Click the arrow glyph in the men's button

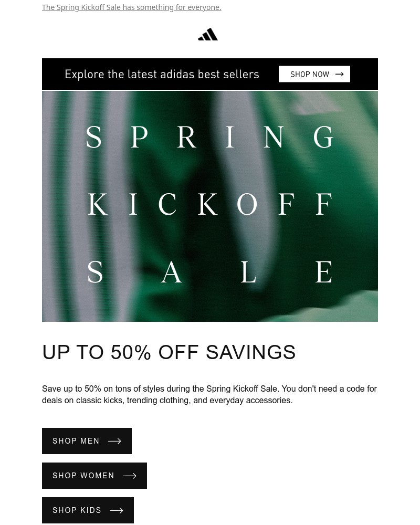pos(114,441)
